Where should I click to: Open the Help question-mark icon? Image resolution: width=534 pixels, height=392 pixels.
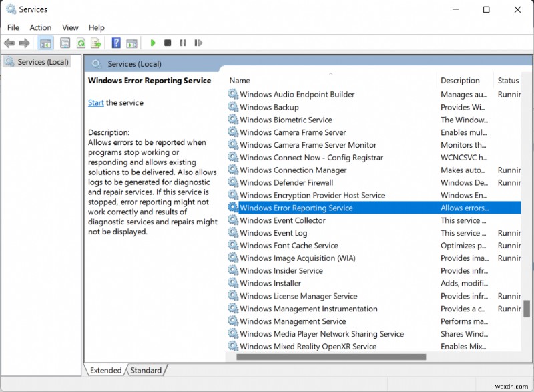(116, 43)
